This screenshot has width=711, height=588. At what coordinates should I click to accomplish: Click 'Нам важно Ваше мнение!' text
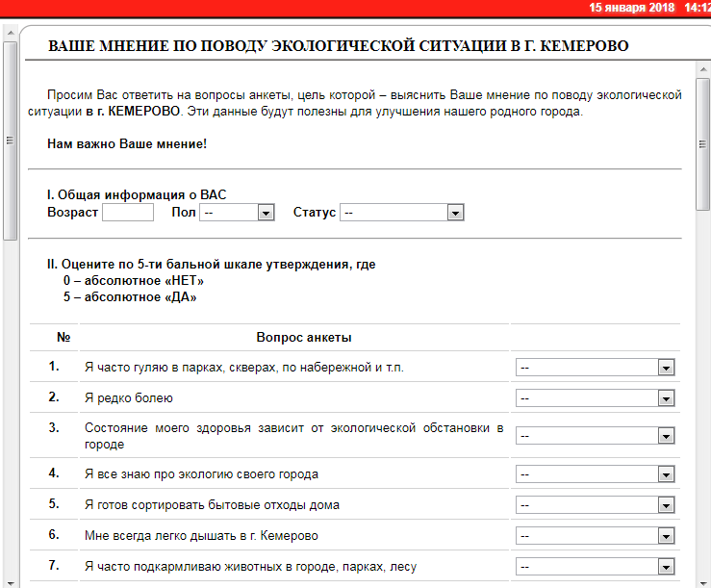click(127, 144)
